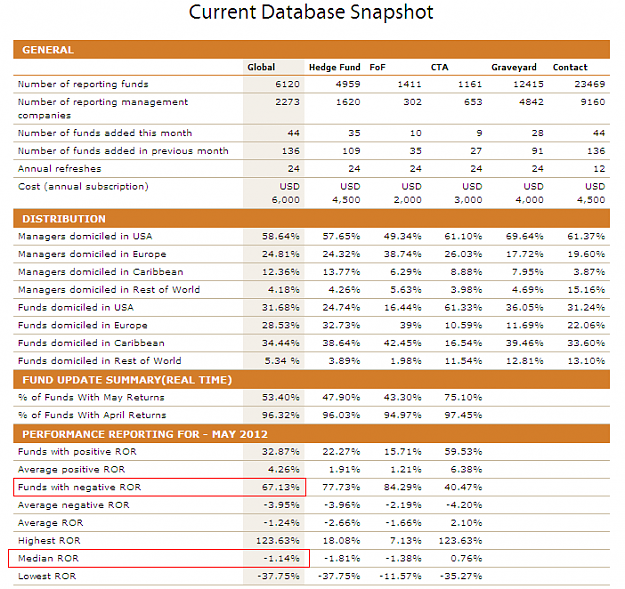Click the Current Database Snapshot title
The height and width of the screenshot is (589, 625).
311,12
